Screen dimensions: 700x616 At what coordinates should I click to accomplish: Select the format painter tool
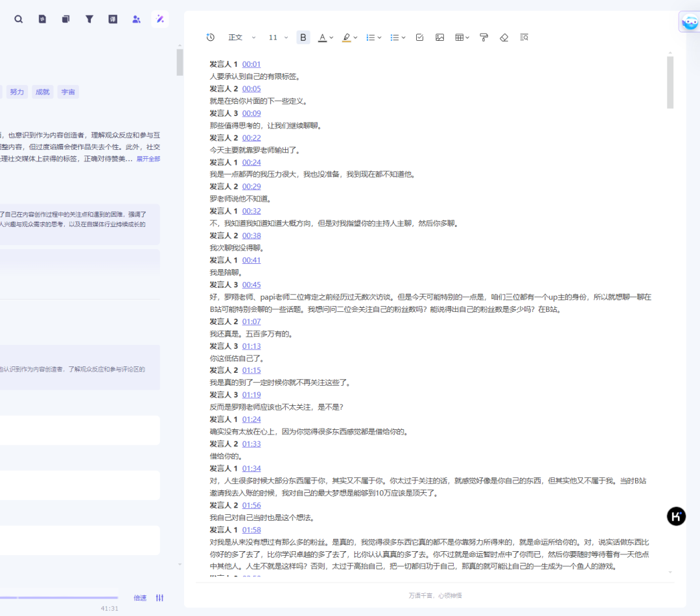[484, 38]
